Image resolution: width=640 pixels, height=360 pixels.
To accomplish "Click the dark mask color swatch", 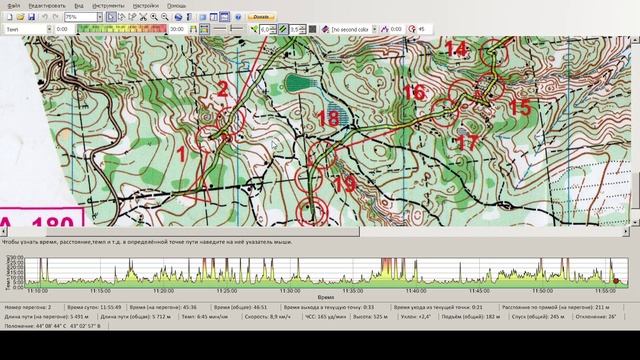I will [313, 29].
